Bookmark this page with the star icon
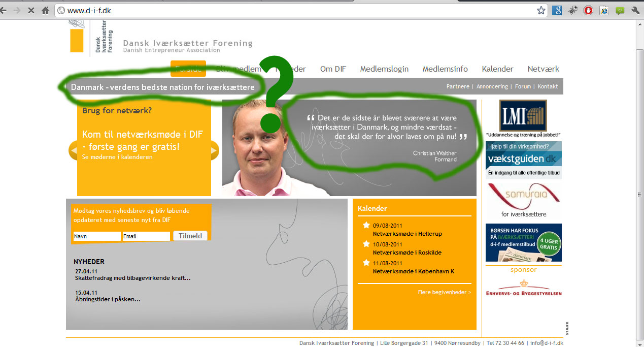 coord(541,10)
